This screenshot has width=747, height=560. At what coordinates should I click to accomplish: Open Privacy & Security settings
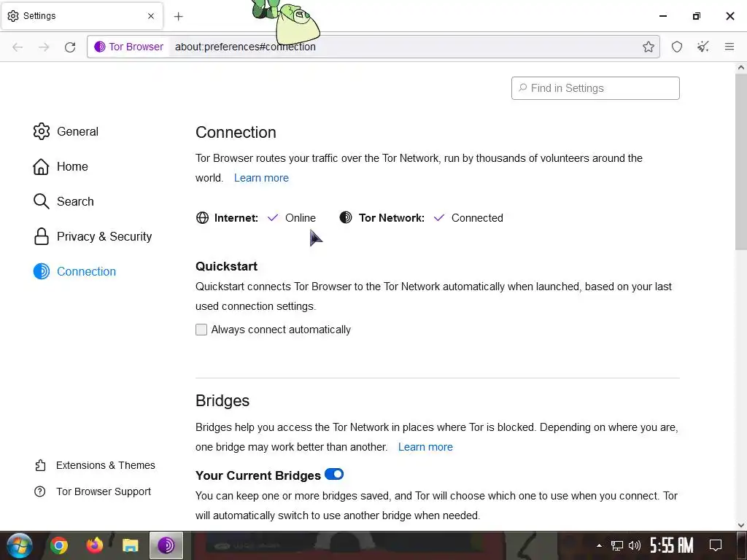pyautogui.click(x=93, y=237)
